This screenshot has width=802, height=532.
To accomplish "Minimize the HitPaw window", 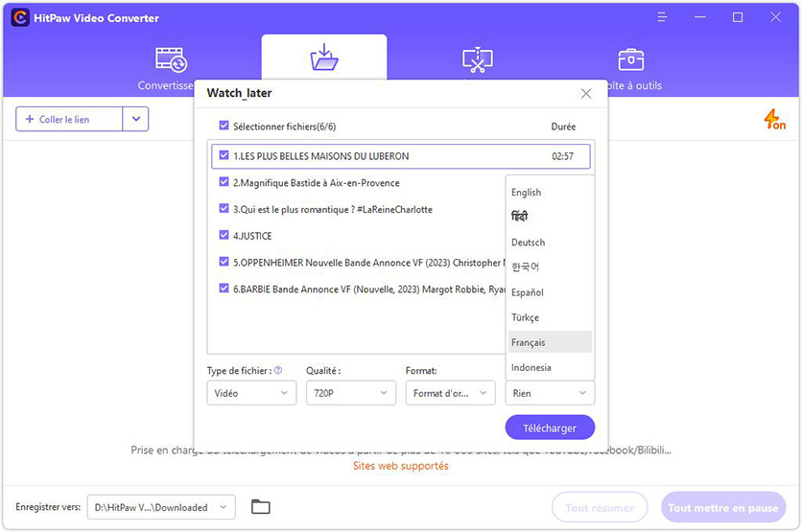I will [x=700, y=17].
